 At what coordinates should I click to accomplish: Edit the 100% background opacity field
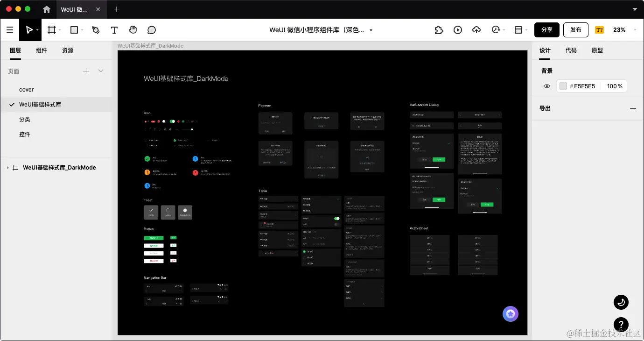(x=615, y=86)
